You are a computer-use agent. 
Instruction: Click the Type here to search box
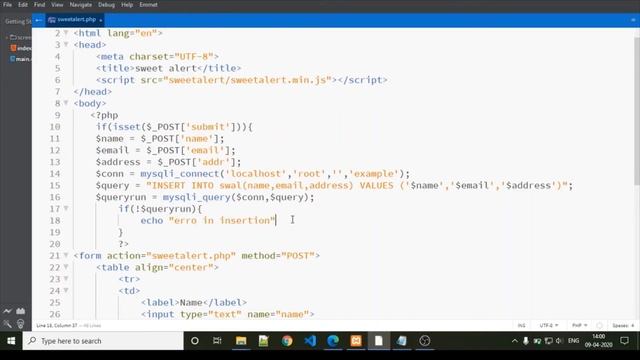tap(103, 341)
